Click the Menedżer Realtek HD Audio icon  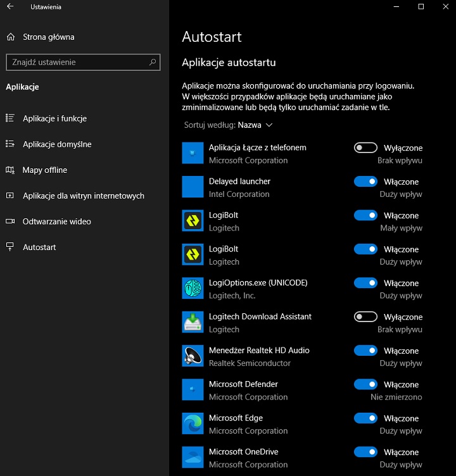[x=192, y=356]
